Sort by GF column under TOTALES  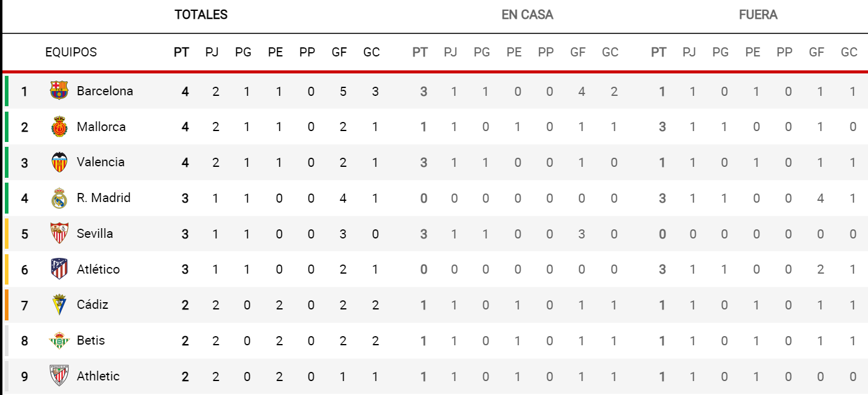pyautogui.click(x=339, y=52)
